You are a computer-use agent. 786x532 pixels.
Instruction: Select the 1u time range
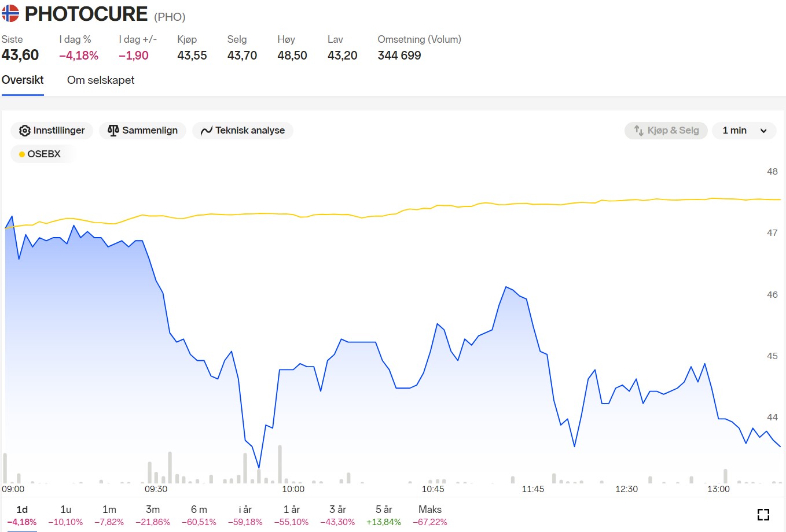[65, 515]
